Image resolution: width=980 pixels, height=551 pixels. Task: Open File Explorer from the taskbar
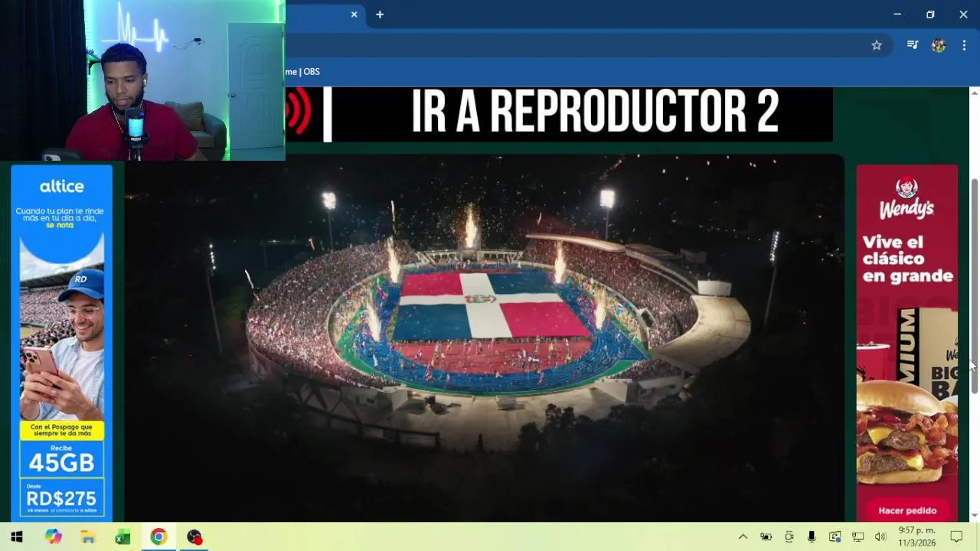(x=88, y=536)
